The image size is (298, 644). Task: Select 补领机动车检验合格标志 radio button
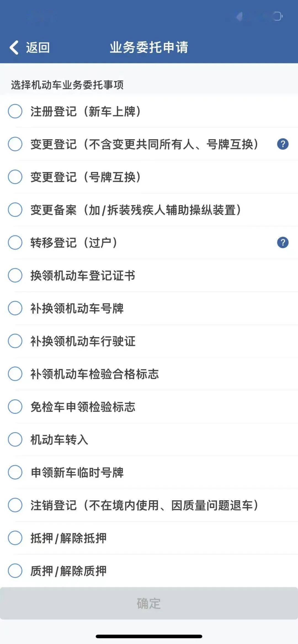click(x=15, y=374)
